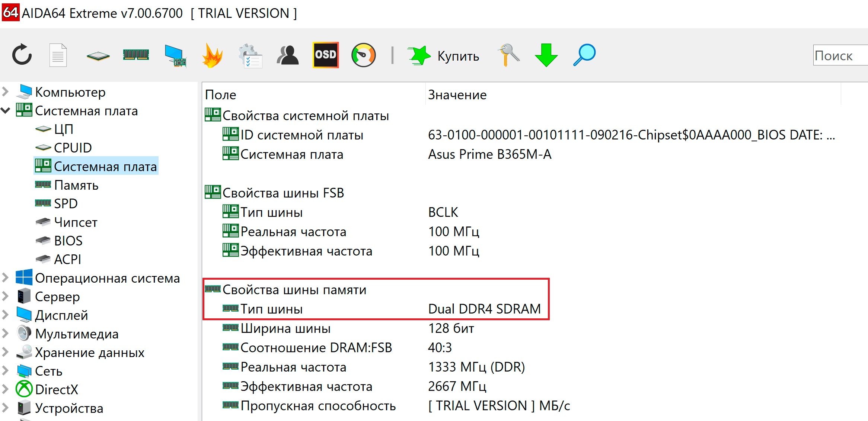Select the Дисплей tree item
Image resolution: width=868 pixels, height=421 pixels.
coord(52,315)
